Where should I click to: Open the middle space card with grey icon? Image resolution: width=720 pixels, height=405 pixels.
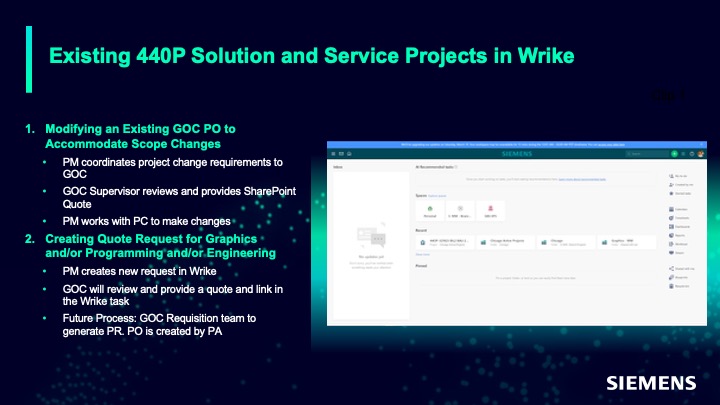(x=460, y=211)
